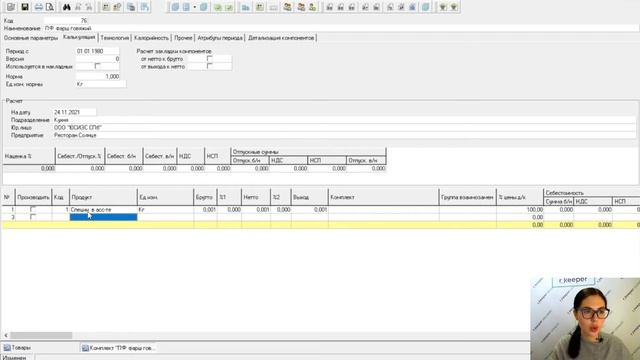This screenshot has height=360, width=640.
Task: Click the 'Брутто' column header
Action: [x=205, y=197]
